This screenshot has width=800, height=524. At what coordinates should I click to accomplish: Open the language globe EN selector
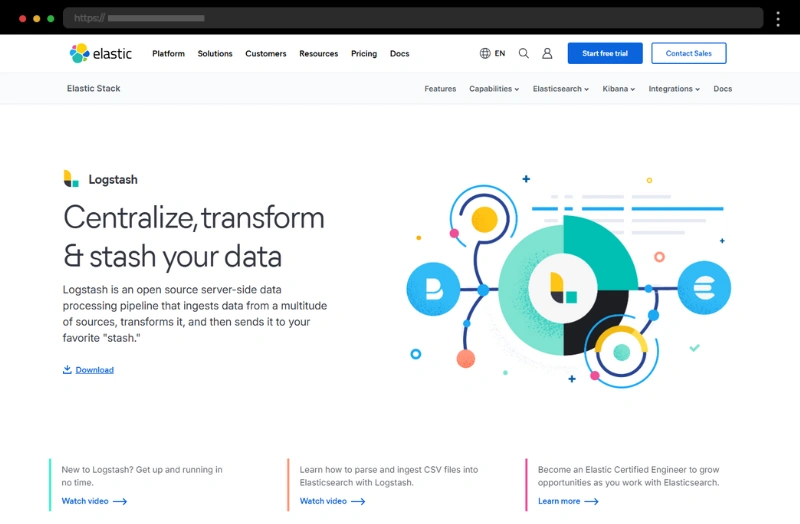coord(492,53)
